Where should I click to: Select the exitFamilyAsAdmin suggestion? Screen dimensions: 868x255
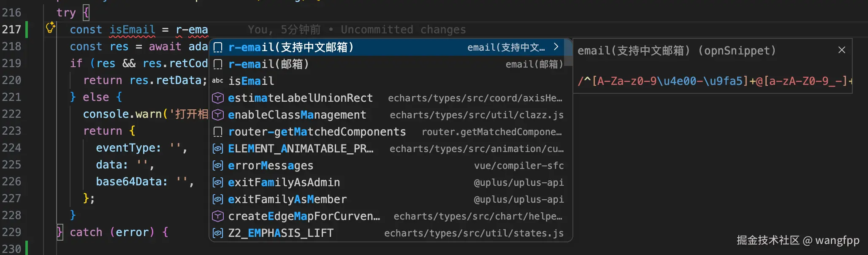pos(284,182)
